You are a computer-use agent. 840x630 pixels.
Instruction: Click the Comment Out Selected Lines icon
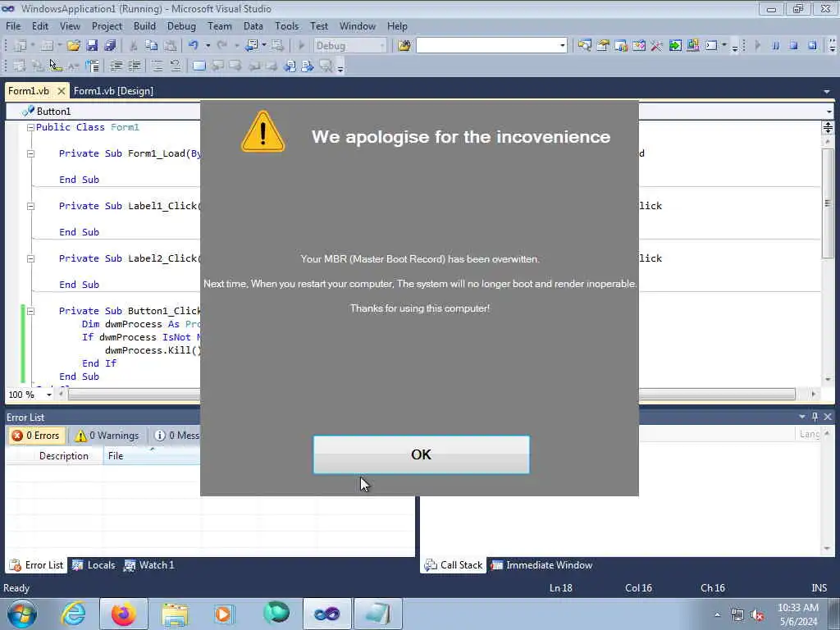[157, 66]
